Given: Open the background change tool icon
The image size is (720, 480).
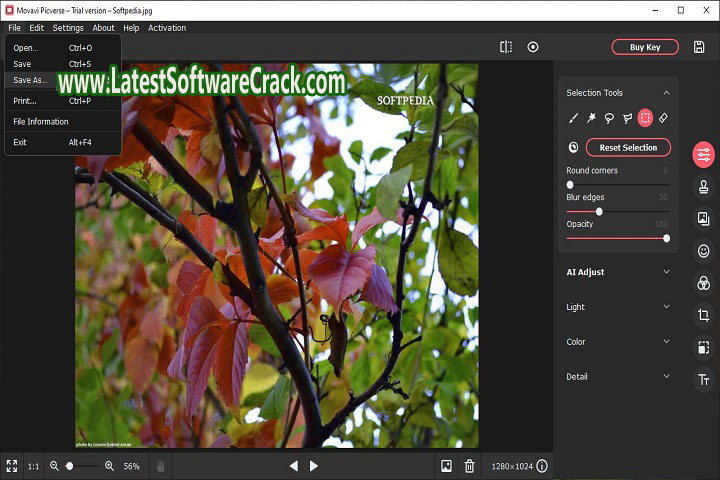Looking at the screenshot, I should click(x=703, y=219).
